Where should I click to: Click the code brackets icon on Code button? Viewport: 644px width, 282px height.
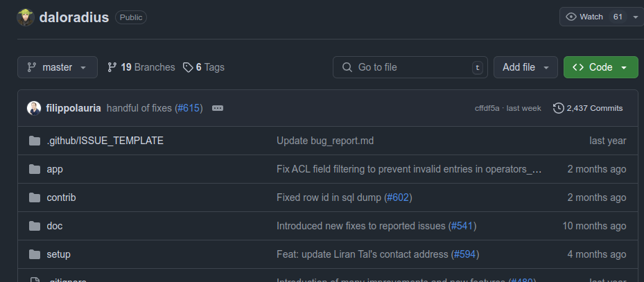578,67
